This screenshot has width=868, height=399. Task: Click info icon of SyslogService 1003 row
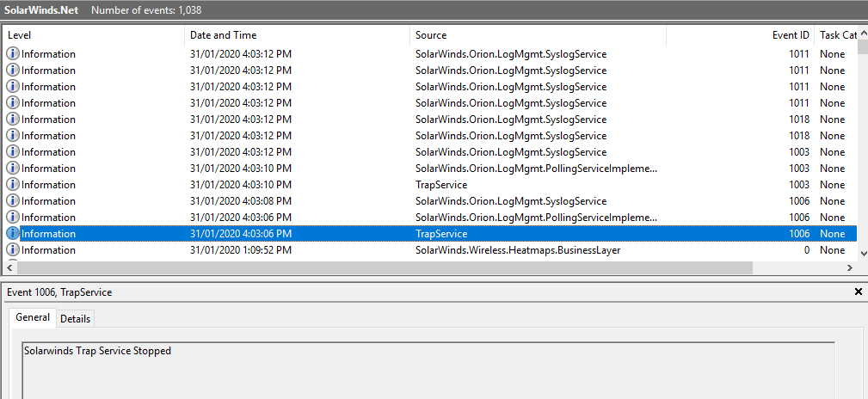[x=12, y=151]
